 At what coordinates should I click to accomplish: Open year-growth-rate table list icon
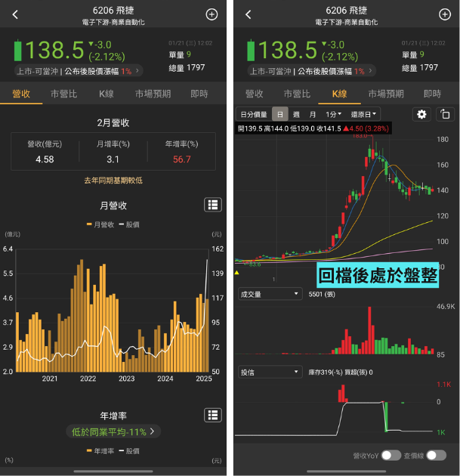click(213, 415)
